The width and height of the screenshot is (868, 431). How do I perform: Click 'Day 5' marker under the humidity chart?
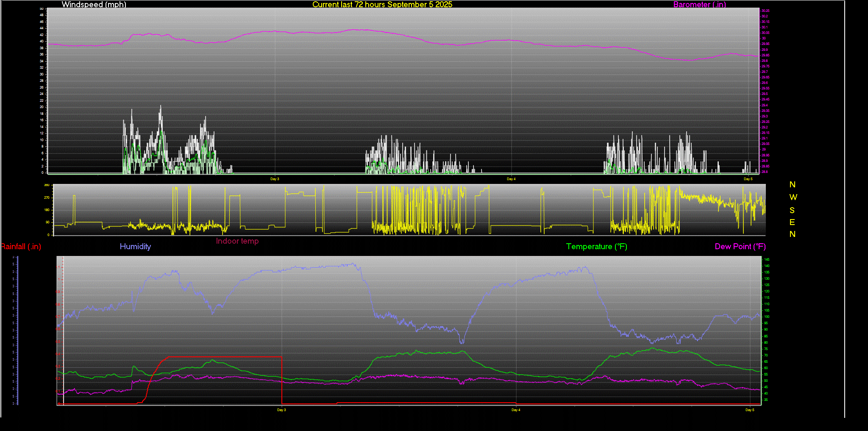tap(750, 410)
